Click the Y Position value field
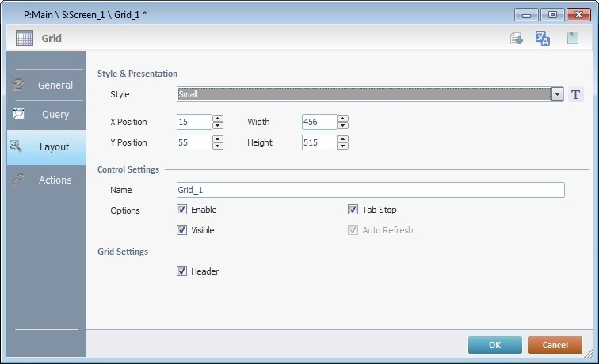 (194, 142)
